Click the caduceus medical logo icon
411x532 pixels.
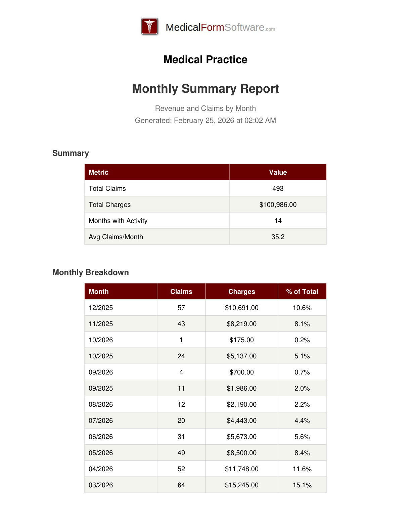tap(150, 27)
